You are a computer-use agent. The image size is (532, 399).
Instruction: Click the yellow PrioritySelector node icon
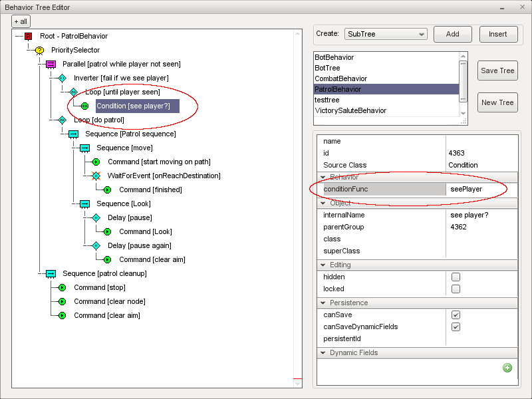(x=39, y=51)
